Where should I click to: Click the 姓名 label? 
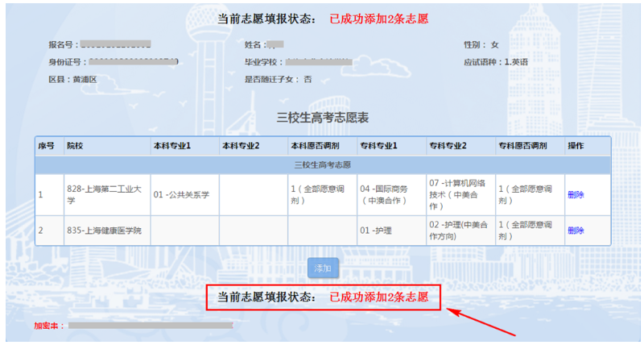[x=254, y=45]
